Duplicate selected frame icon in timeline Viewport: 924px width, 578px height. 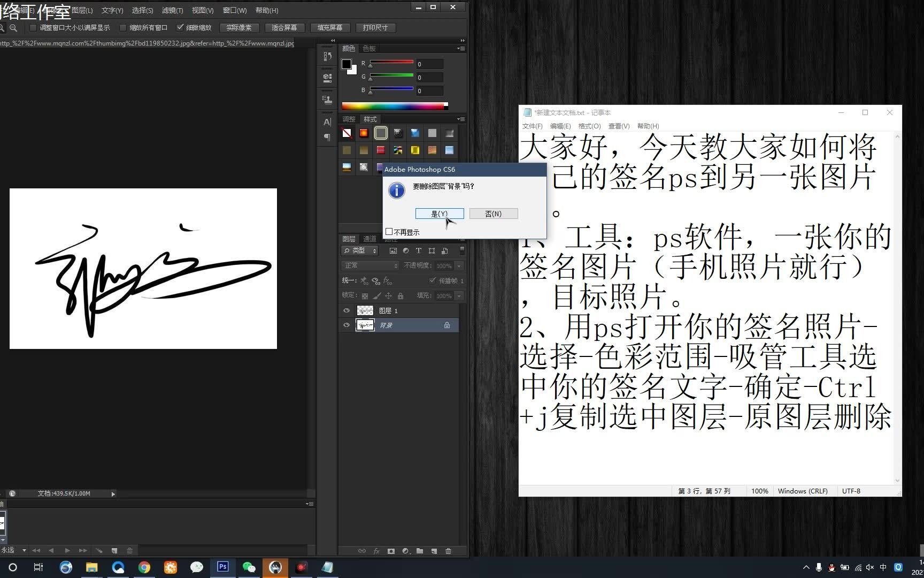114,550
